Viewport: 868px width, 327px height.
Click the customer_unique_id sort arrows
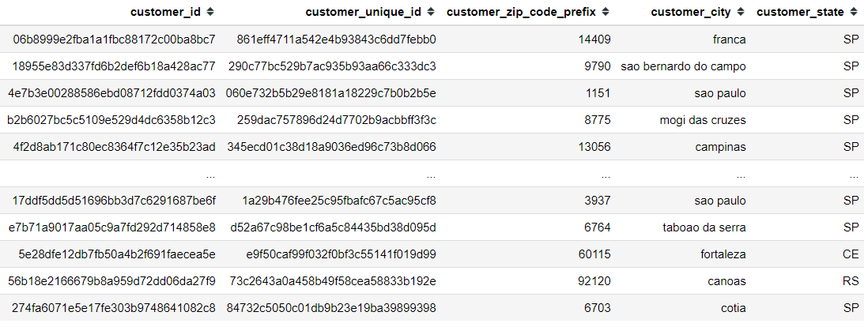pos(430,12)
